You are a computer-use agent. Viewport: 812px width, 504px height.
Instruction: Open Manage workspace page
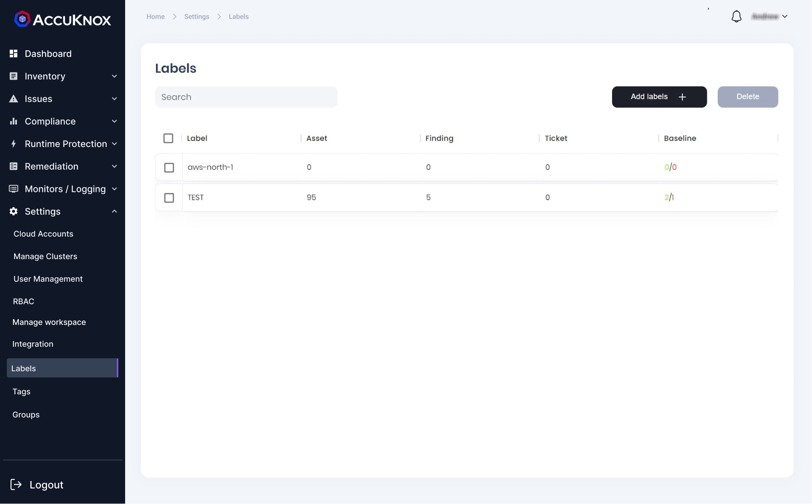pyautogui.click(x=49, y=322)
